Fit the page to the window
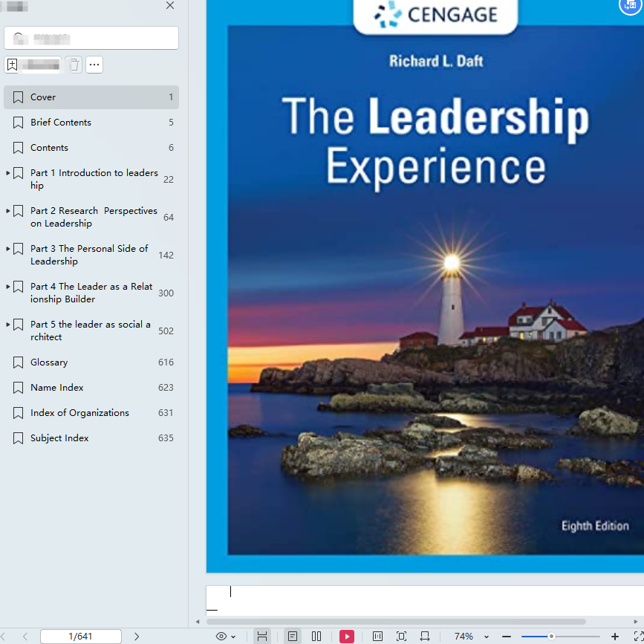 401,637
